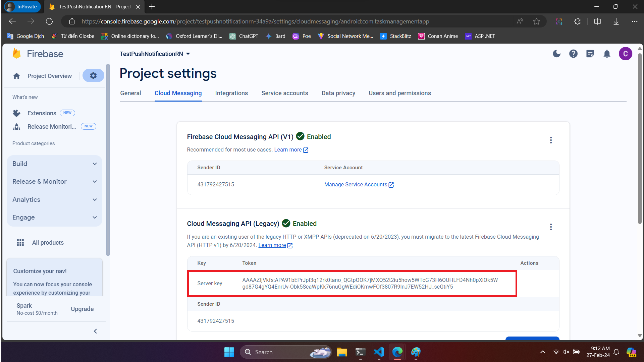
Task: Click the Upgrade plan button
Action: (x=82, y=309)
